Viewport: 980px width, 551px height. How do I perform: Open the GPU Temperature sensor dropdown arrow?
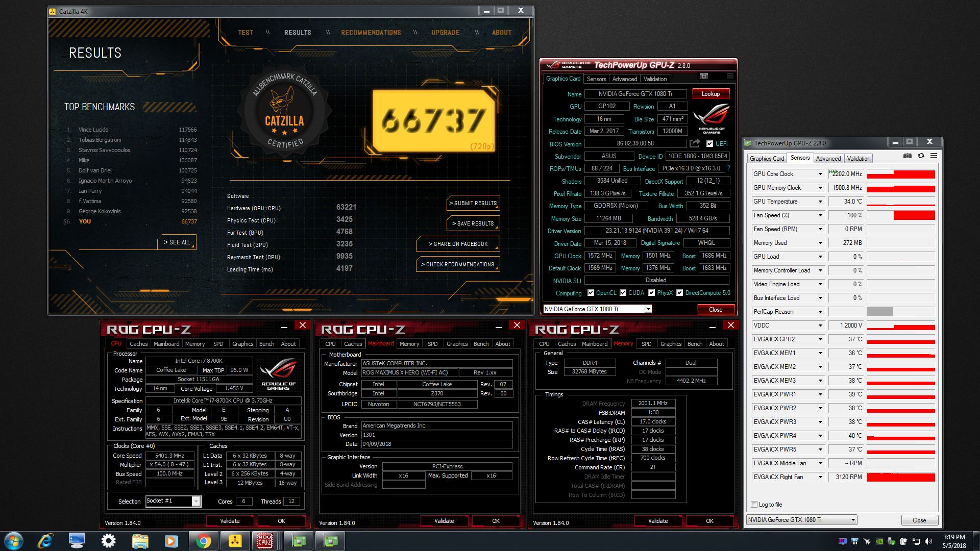[x=820, y=202]
